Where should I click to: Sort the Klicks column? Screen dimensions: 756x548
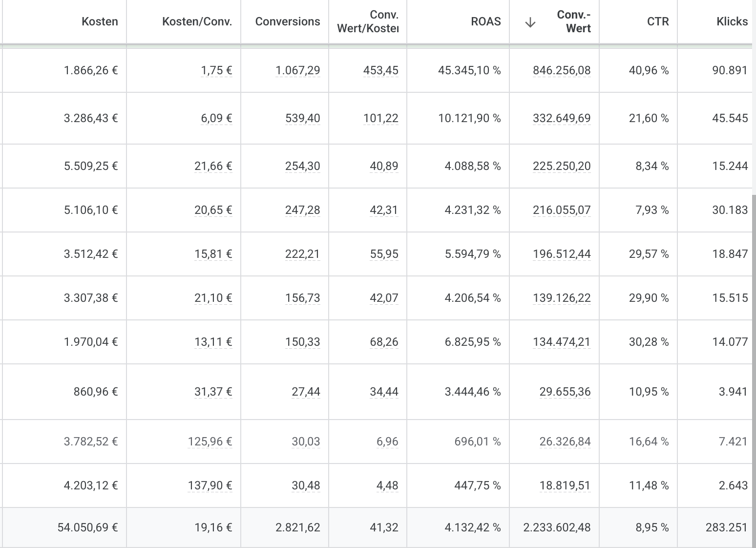click(x=732, y=21)
